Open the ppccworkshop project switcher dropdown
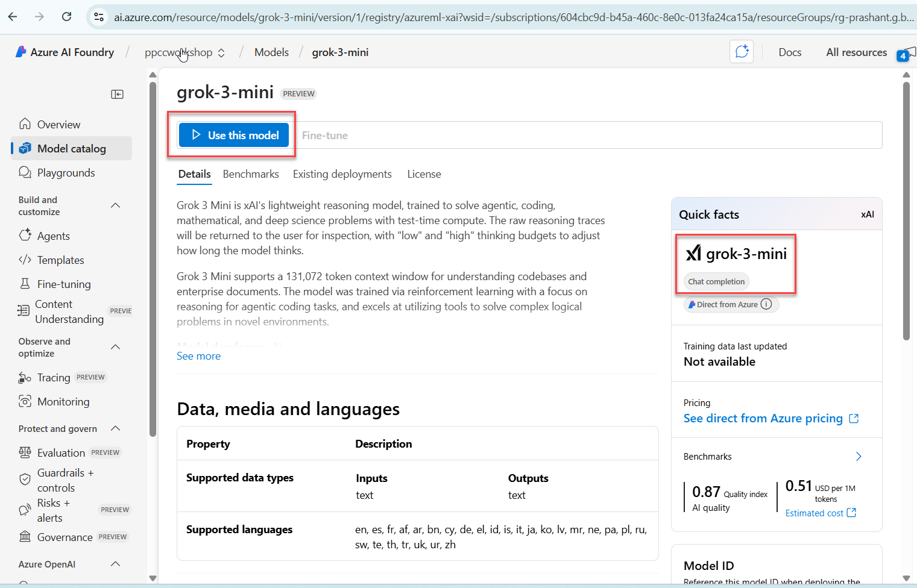917x588 pixels. coord(185,52)
